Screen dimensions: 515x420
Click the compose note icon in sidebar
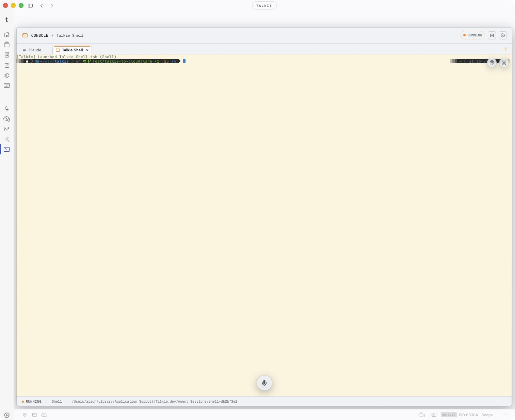tap(7, 65)
